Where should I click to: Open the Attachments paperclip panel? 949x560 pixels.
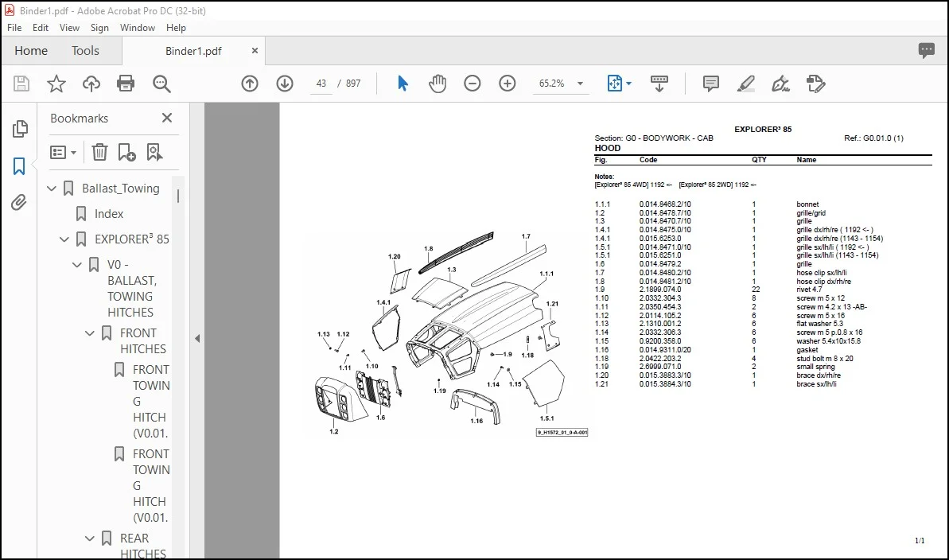coord(19,202)
